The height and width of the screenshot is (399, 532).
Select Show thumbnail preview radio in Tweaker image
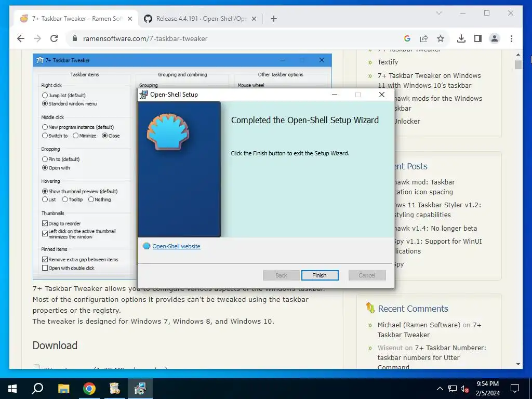tap(45, 191)
